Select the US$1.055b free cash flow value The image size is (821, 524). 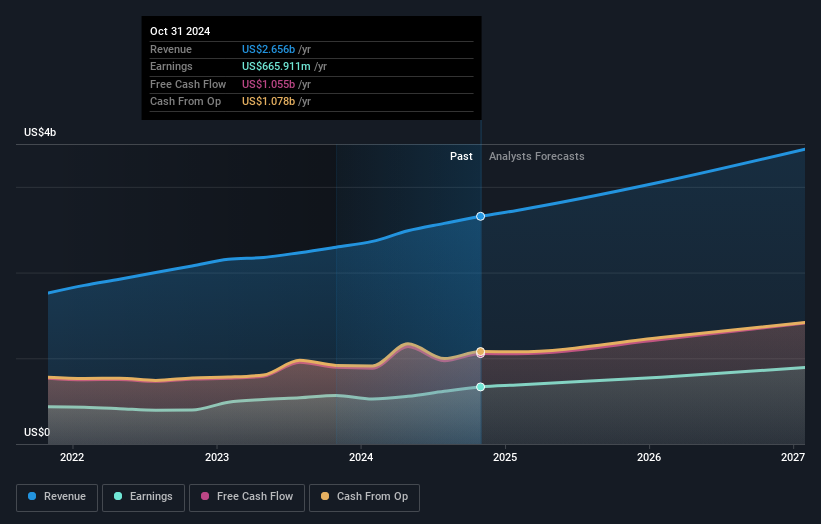[268, 84]
